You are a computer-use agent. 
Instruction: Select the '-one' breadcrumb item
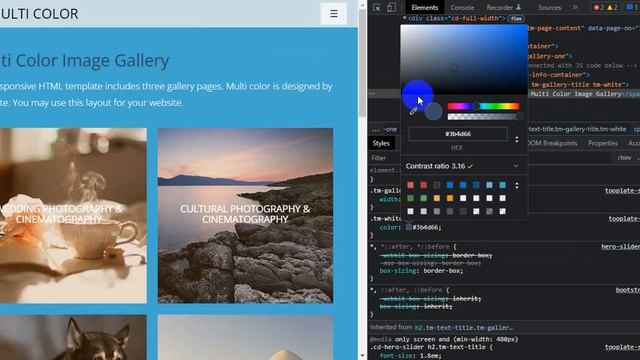[x=390, y=129]
